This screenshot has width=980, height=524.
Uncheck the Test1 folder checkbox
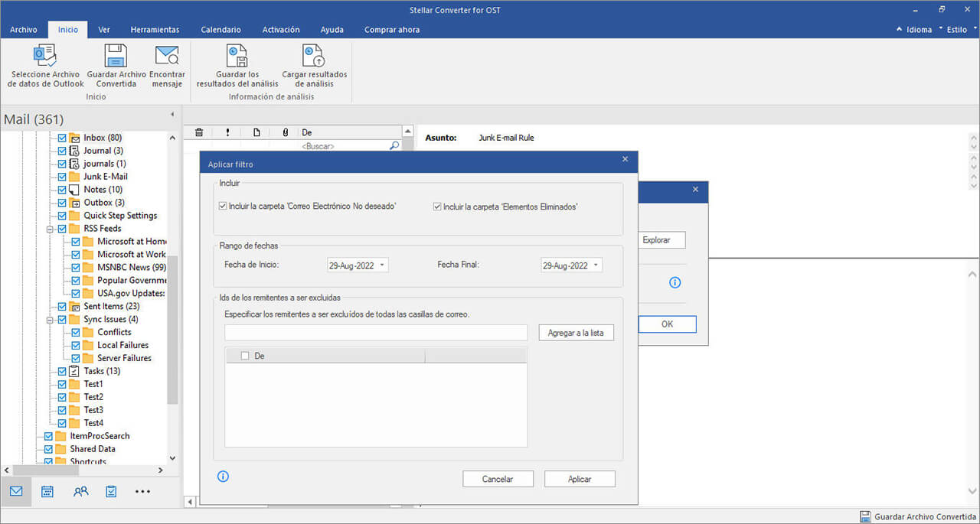point(63,384)
